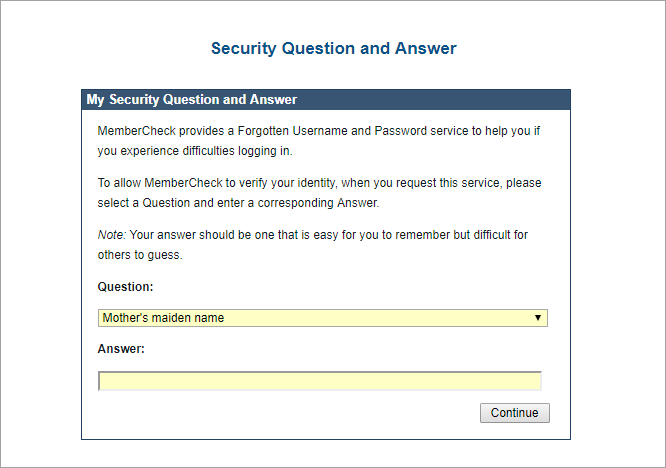Screen dimensions: 666x468
Task: Click "To allow MemberCheck" sentence start
Action: tap(160, 183)
